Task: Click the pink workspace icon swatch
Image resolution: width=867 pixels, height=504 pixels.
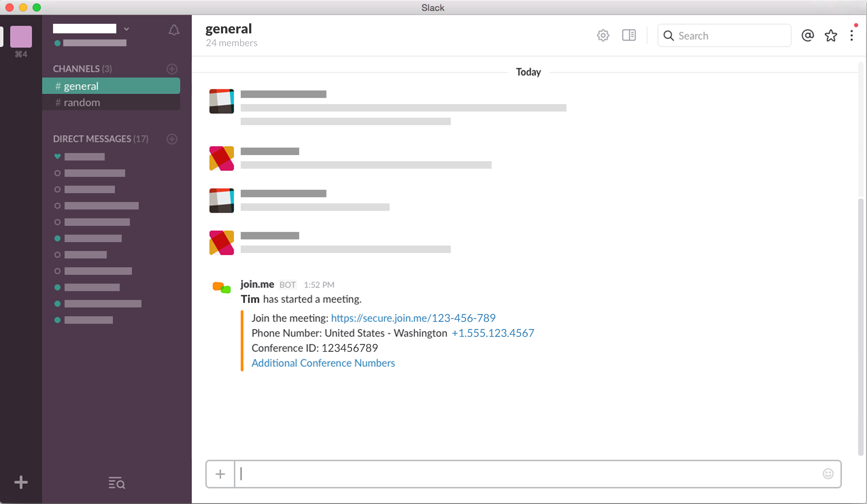Action: click(21, 36)
